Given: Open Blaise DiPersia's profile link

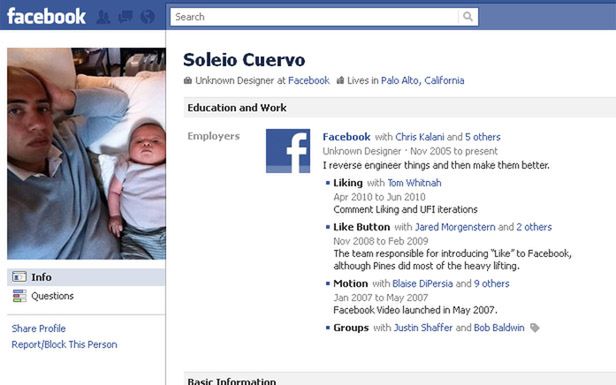Looking at the screenshot, I should click(x=423, y=284).
